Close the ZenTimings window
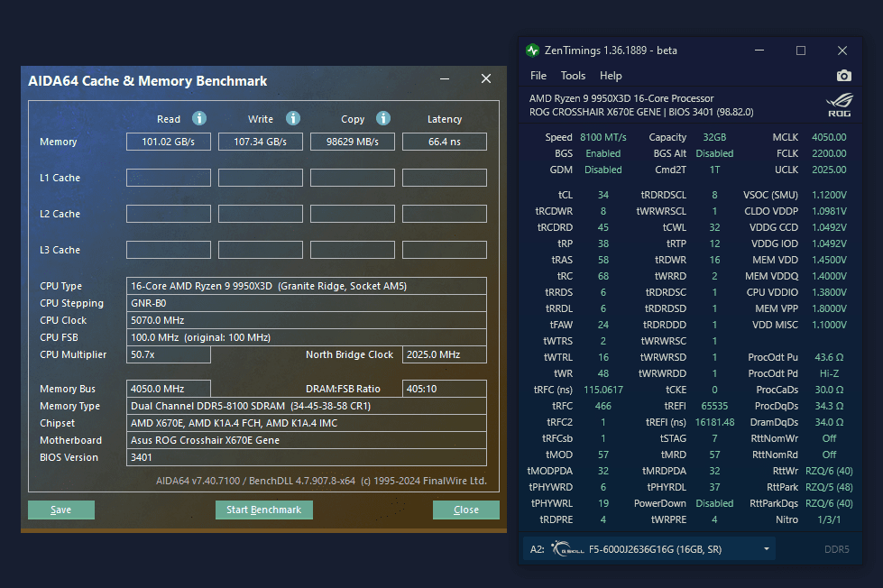 842,51
